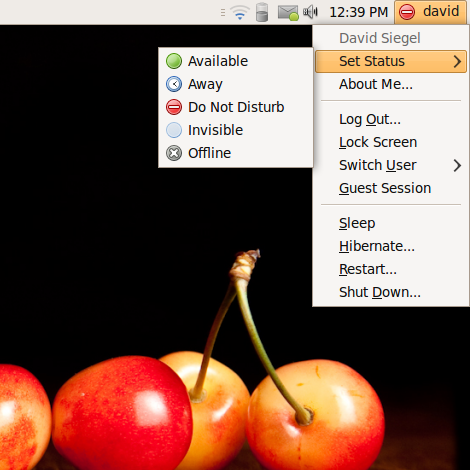Click the blue clock Away icon
The height and width of the screenshot is (470, 470).
(174, 84)
